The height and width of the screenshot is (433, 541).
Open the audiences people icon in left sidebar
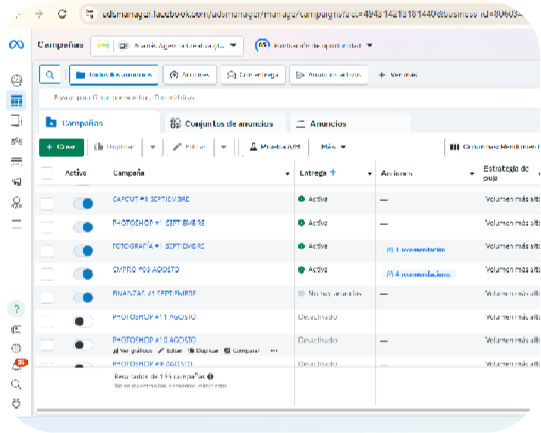[16, 141]
